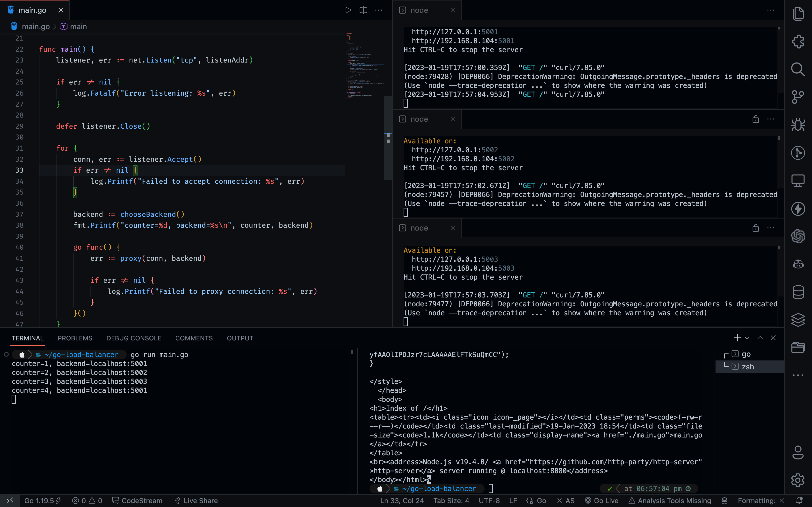Viewport: 812px width, 507px height.
Task: Click the Run file play button
Action: pyautogui.click(x=348, y=10)
